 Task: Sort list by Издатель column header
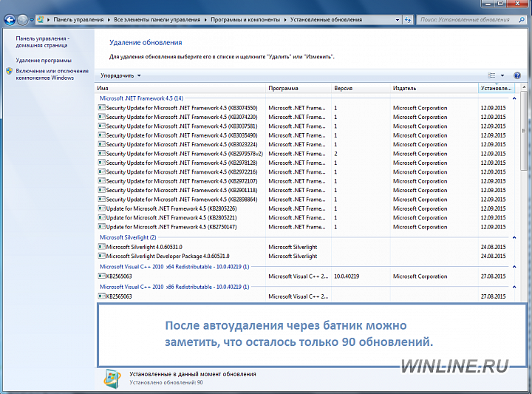433,88
